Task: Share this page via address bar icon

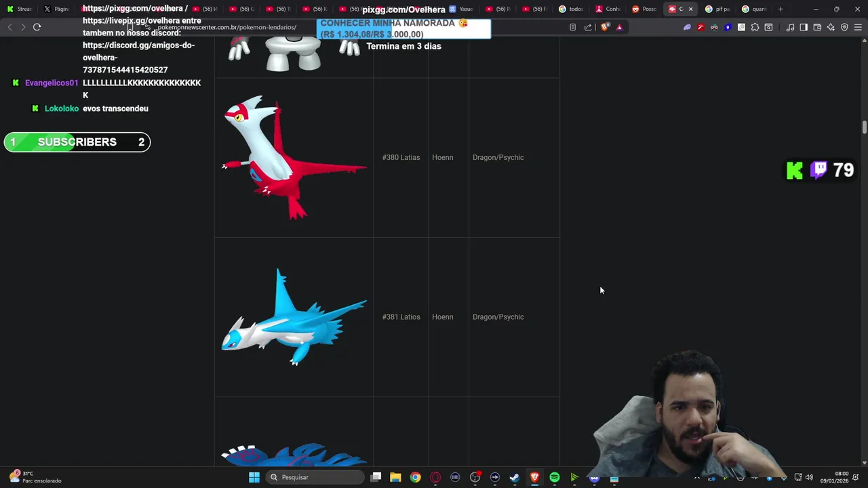Action: tap(588, 27)
